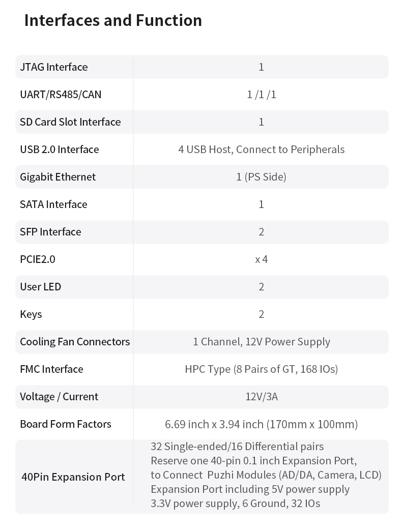Select the SD Card Slot Interface label

(70, 122)
